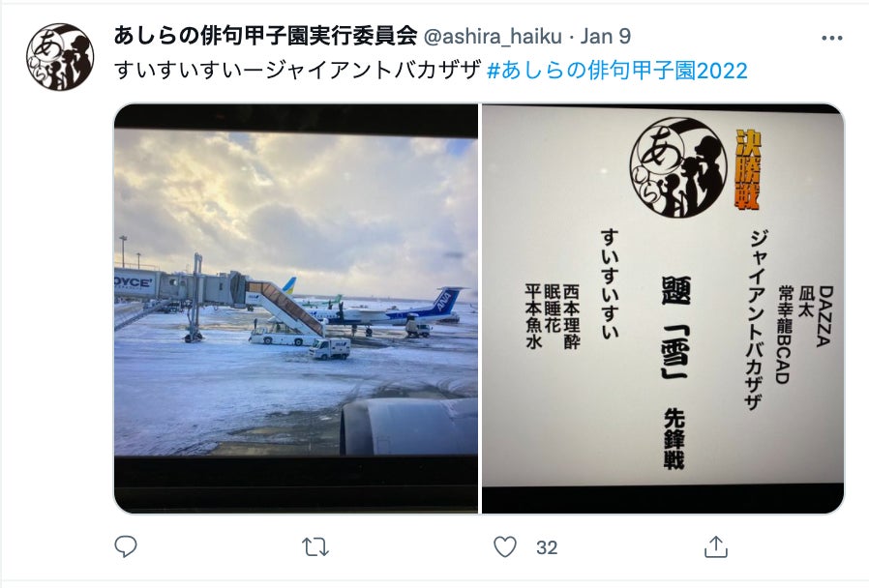Like the tweet with the heart icon
869x588 pixels.
[x=505, y=547]
